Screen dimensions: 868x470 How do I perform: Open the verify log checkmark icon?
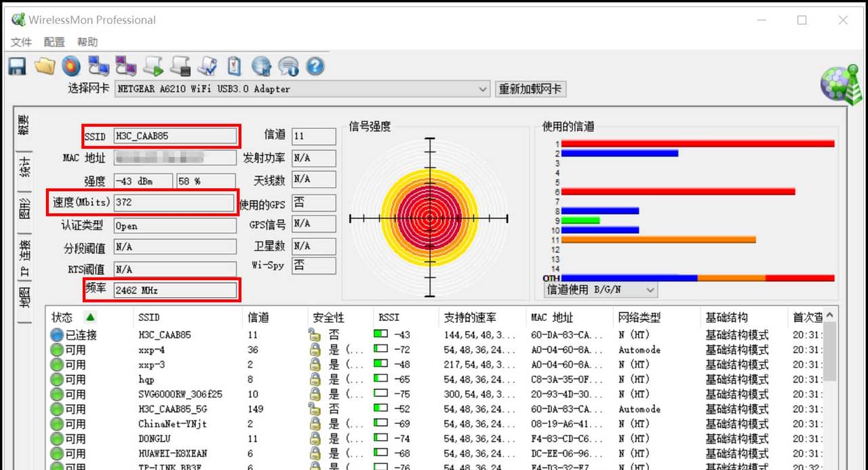pos(207,66)
